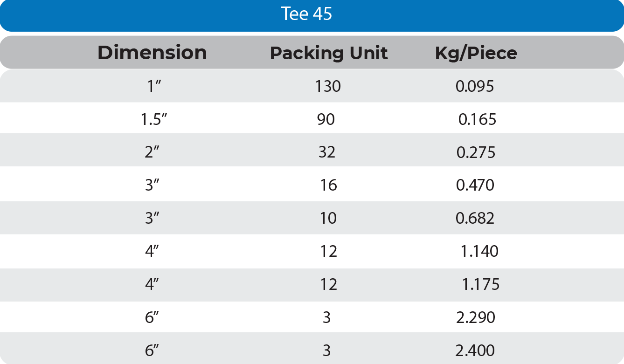Click the weight value 0.095
Image resolution: width=624 pixels, height=364 pixels.
(475, 86)
